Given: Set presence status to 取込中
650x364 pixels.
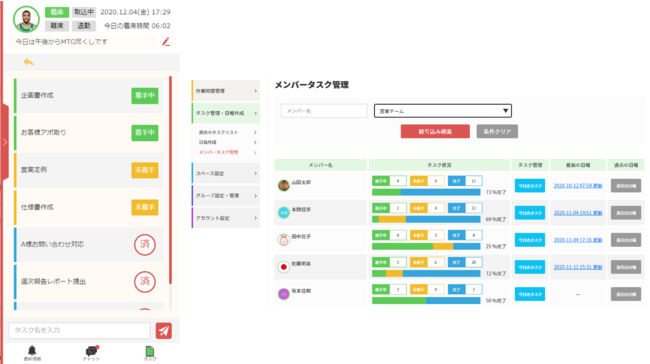Looking at the screenshot, I should [x=84, y=12].
